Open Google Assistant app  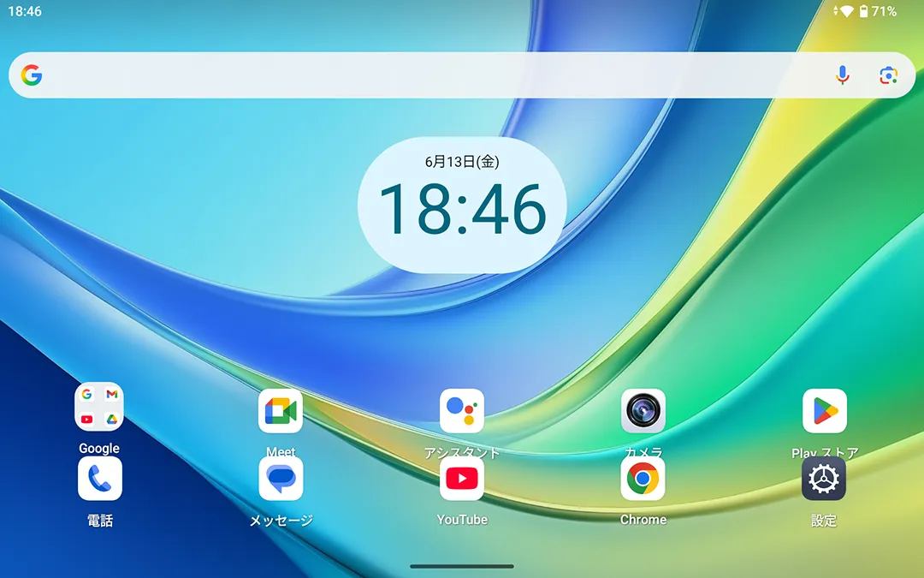tap(462, 410)
